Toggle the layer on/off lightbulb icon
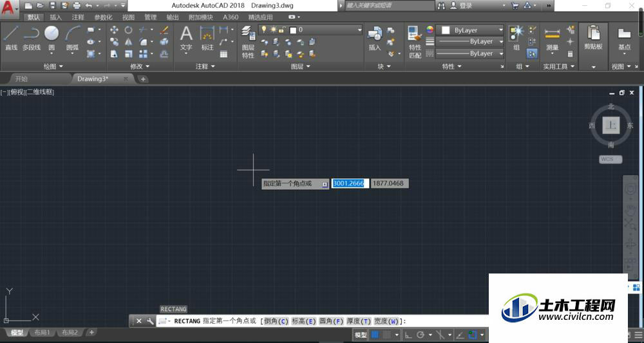The width and height of the screenshot is (644, 343). click(x=264, y=30)
